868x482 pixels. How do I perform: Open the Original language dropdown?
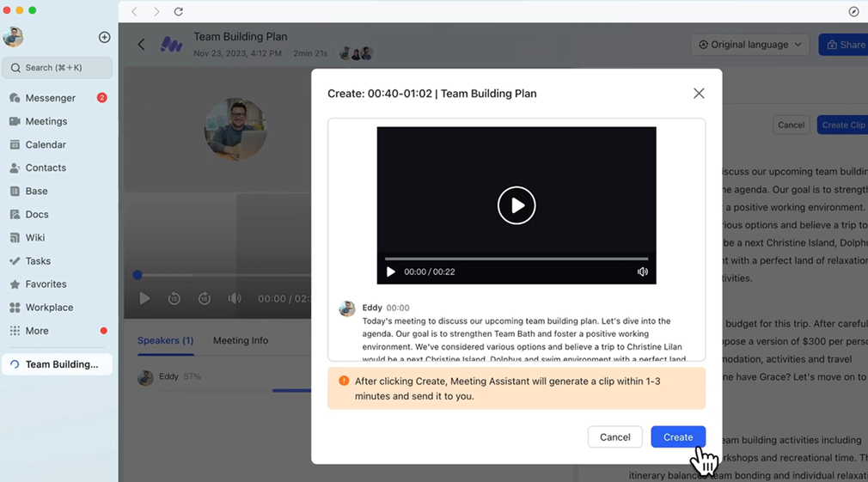750,45
